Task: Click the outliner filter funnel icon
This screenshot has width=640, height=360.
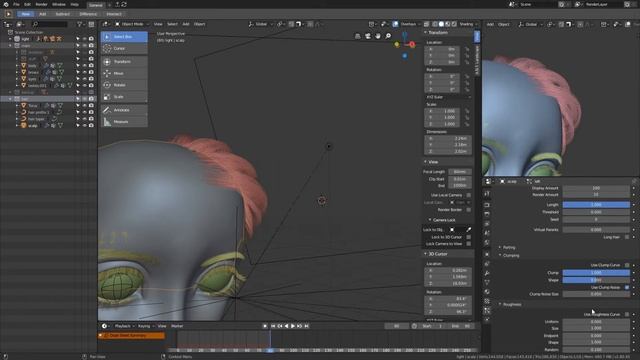Action: (x=80, y=24)
